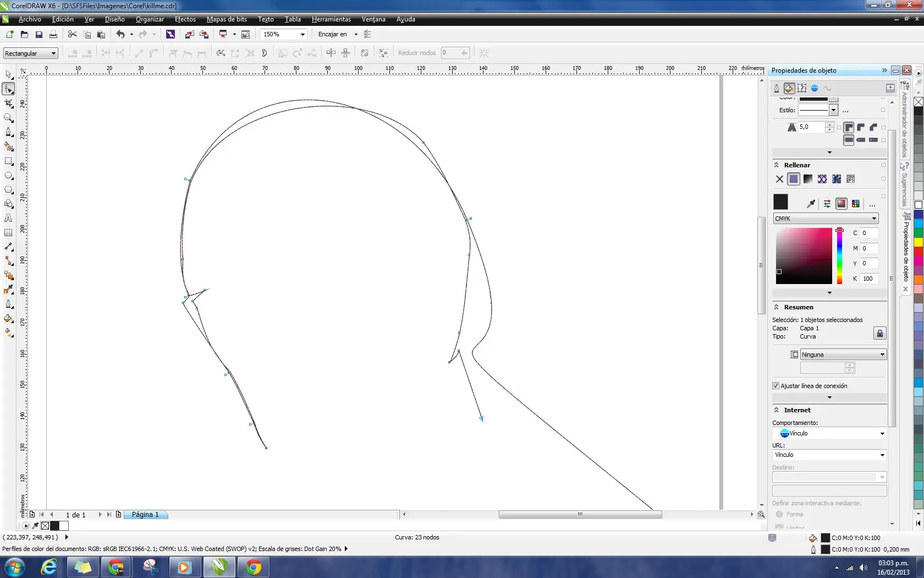Open the zoom level 150% dropdown

[302, 34]
